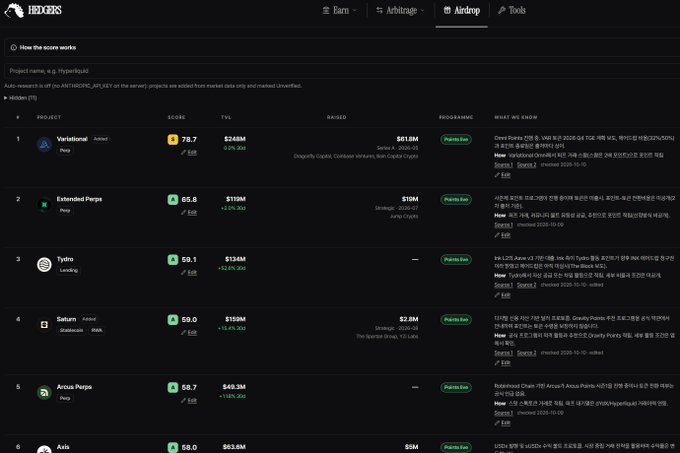Click the Perp tag under Variational

[65, 150]
